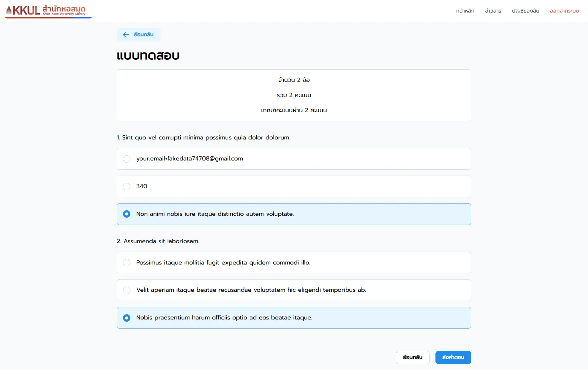Viewport: 588px width, 370px height.
Task: Select the 340 answer radio button
Action: click(127, 187)
